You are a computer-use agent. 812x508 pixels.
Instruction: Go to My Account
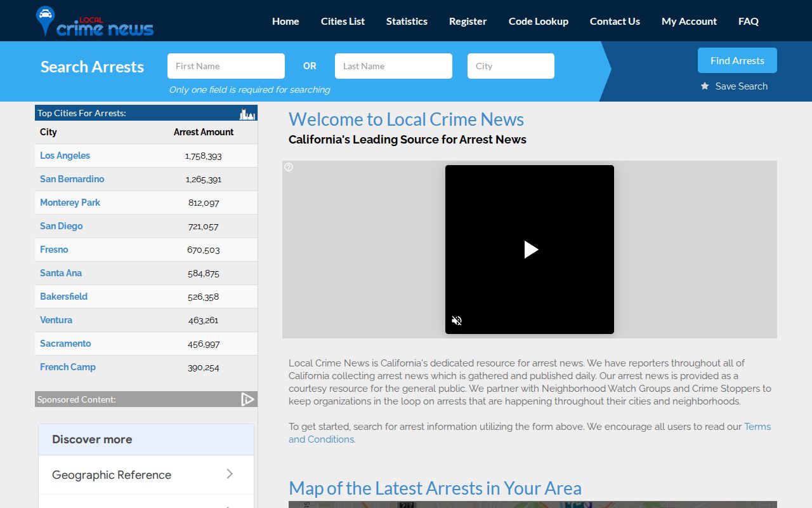point(689,21)
